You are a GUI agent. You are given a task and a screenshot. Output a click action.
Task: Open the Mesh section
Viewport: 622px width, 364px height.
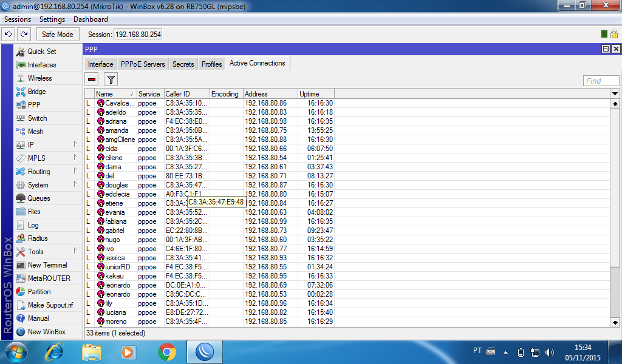point(47,132)
